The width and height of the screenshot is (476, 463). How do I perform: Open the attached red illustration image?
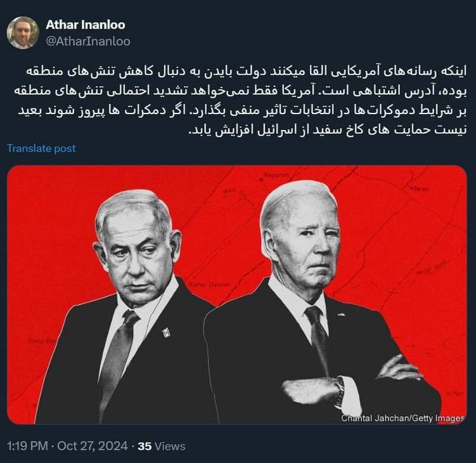point(237,294)
